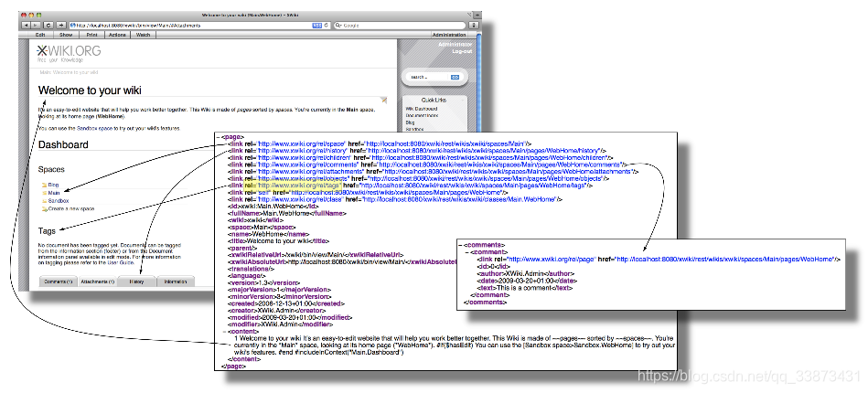Screen dimensions: 868x393
Task: Click the Administrator user link
Action: (x=455, y=44)
